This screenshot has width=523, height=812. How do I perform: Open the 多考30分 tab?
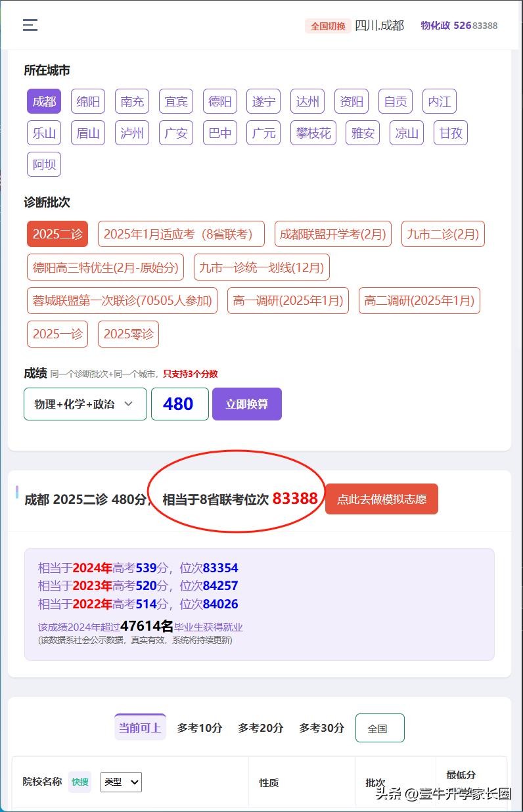(321, 728)
